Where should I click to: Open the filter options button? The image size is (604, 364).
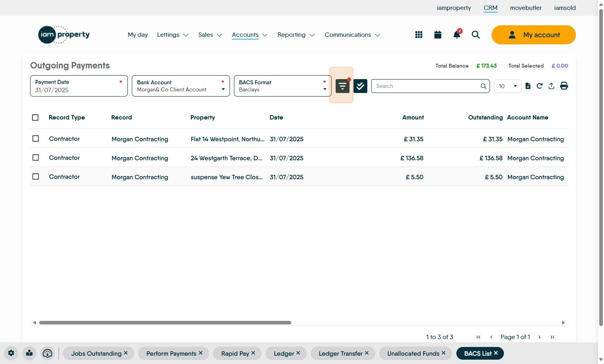[342, 86]
